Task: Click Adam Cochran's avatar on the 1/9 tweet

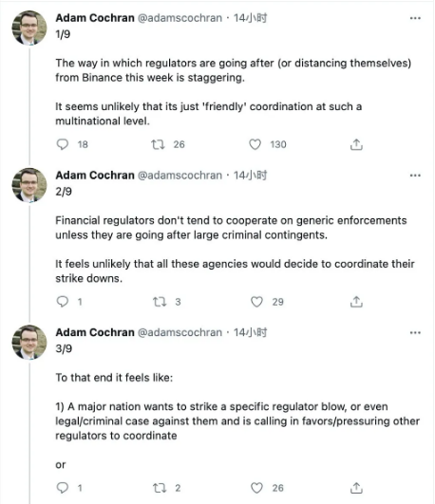Action: pyautogui.click(x=29, y=28)
